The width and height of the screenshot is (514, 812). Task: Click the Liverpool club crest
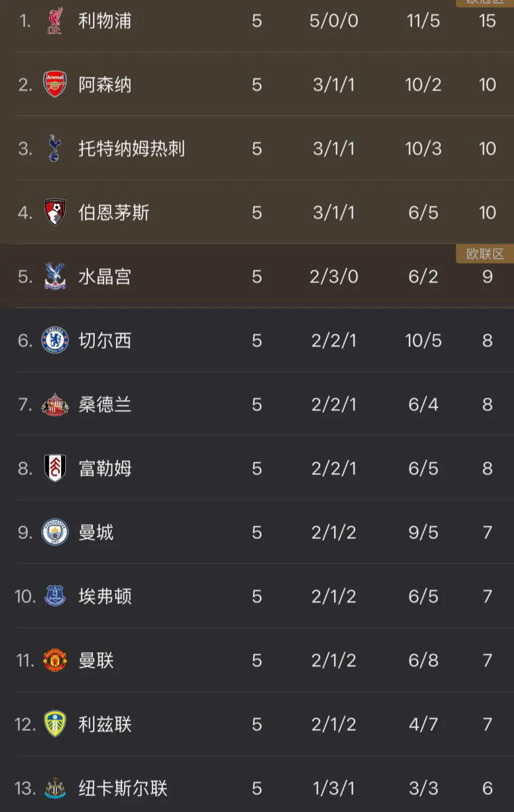pos(55,21)
